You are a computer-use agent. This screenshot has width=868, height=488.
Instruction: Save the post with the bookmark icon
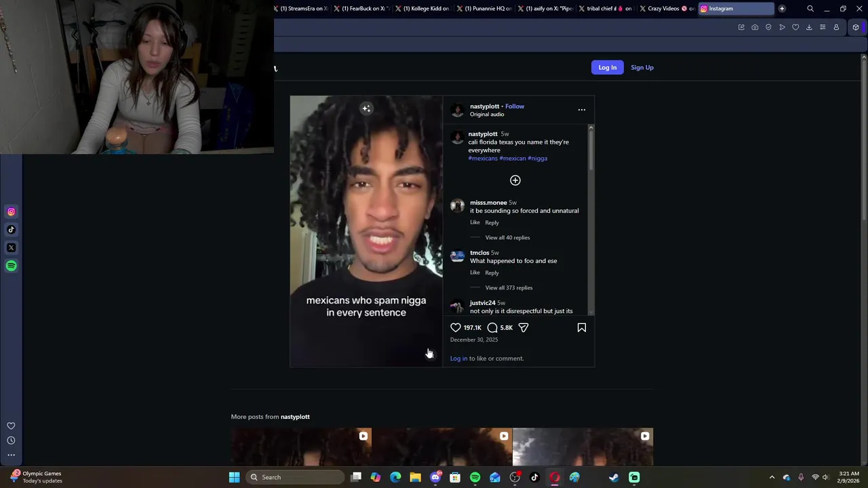(582, 327)
